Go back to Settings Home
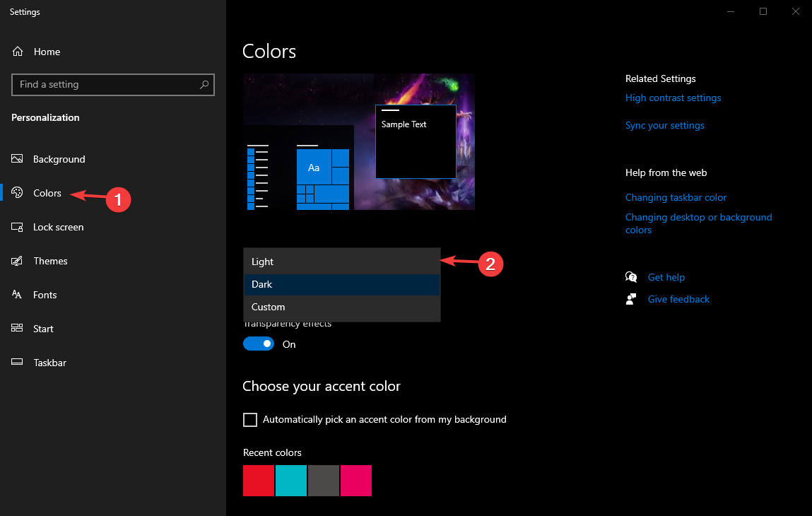Screen dimensions: 812x516 click(47, 52)
